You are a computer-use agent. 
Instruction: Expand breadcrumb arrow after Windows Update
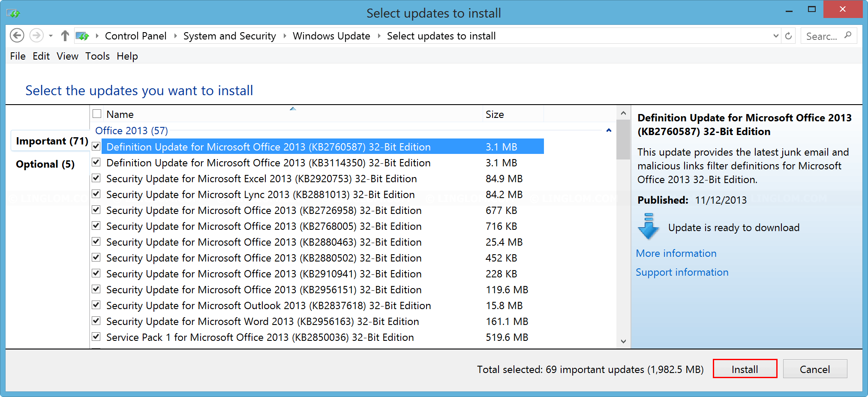point(379,36)
